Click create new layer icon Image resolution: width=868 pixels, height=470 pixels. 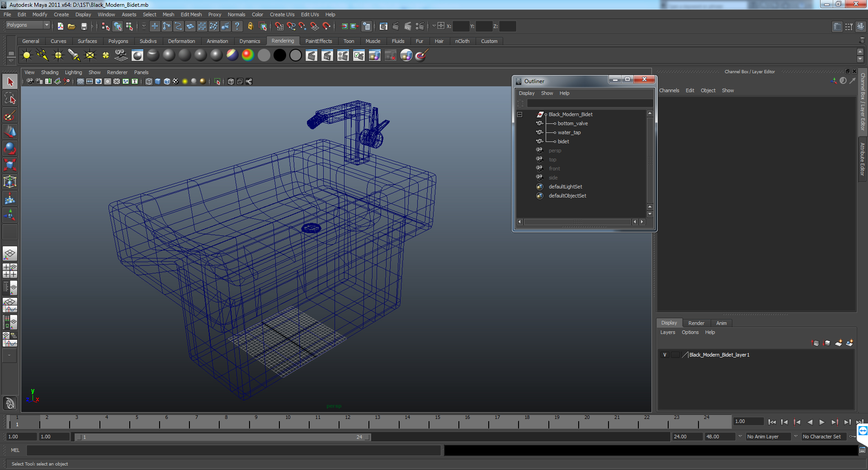[839, 343]
